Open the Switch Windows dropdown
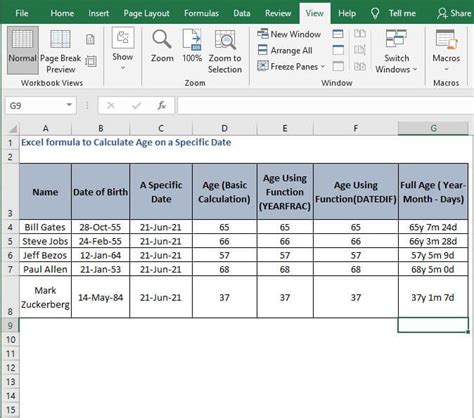Screen dimensions: 474x418 [x=396, y=52]
